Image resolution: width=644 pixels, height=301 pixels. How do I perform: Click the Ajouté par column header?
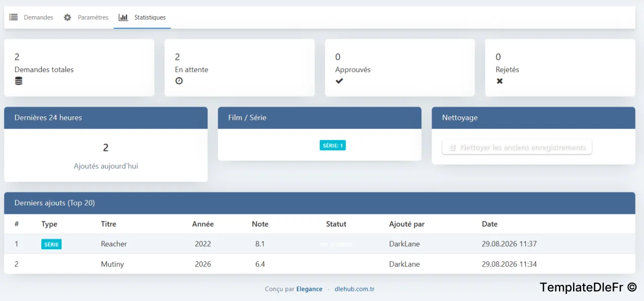point(407,224)
